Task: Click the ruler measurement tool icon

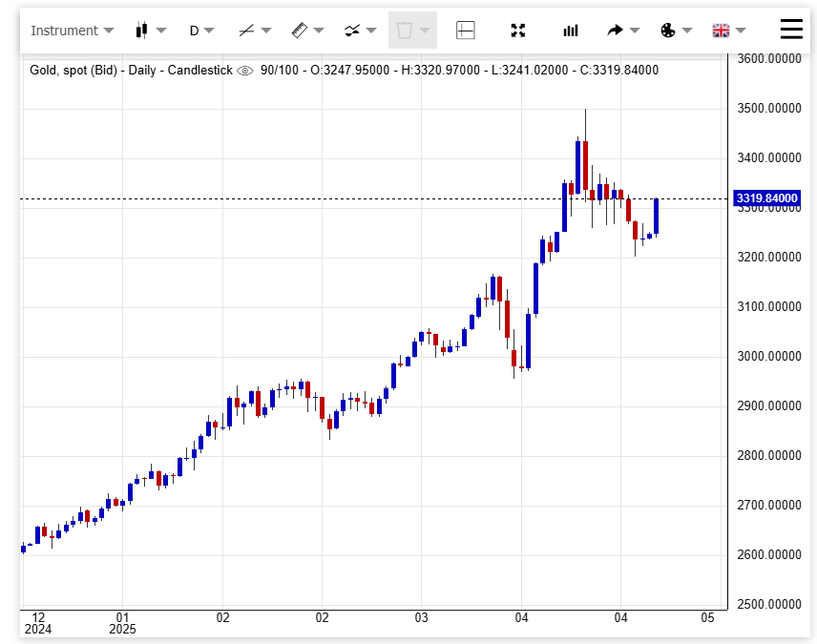Action: click(299, 31)
